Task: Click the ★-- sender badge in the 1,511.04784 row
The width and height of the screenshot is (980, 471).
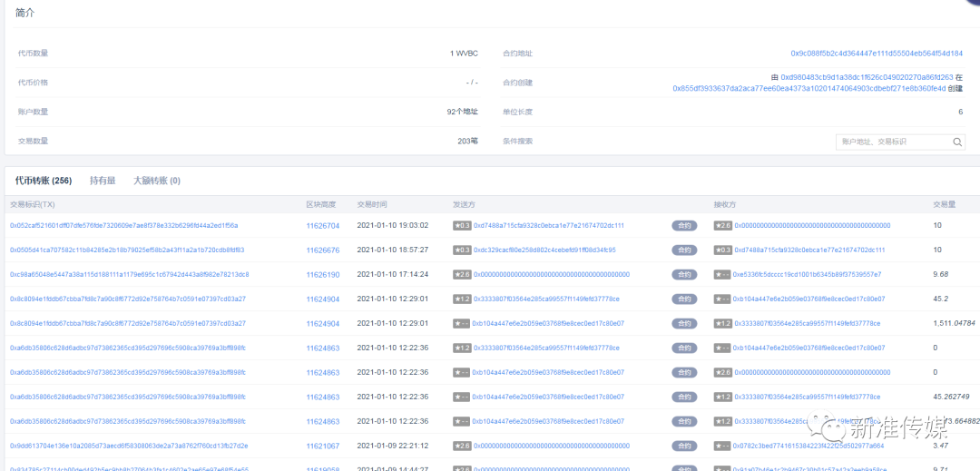Action: pyautogui.click(x=461, y=324)
